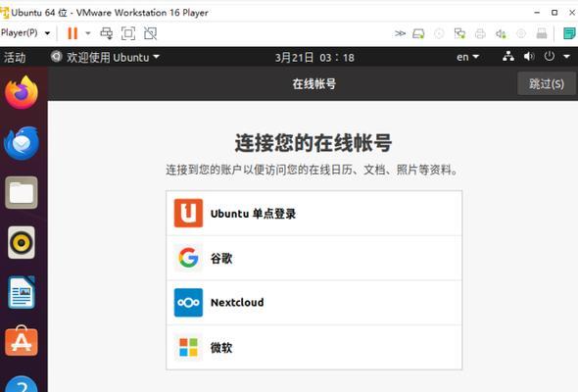Viewport: 578px width, 392px height.
Task: Select the Ubuntu 单点登录 account option
Action: click(314, 214)
